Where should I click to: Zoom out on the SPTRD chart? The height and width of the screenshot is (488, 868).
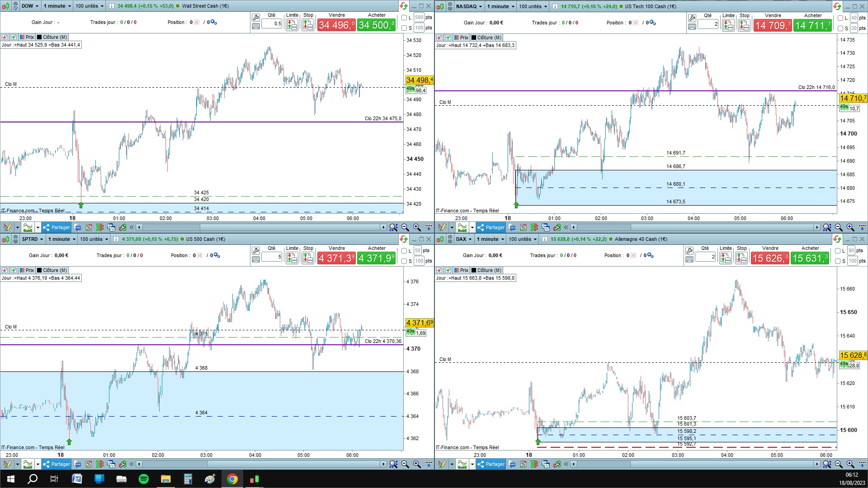point(405,464)
